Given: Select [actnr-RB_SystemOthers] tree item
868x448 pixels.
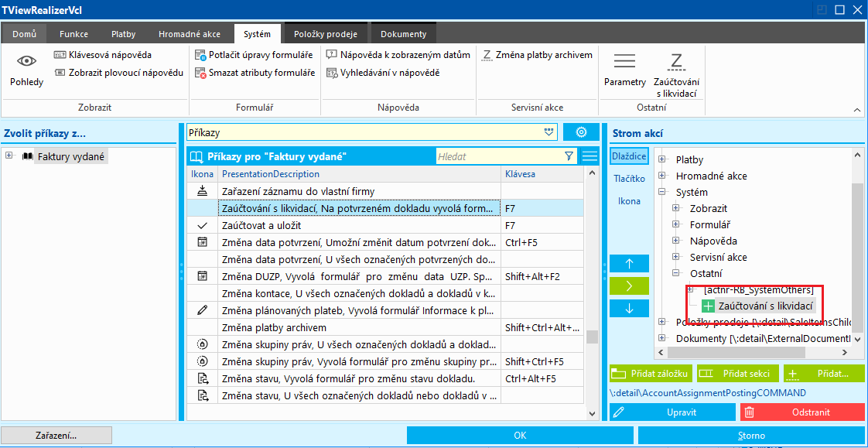Looking at the screenshot, I should click(758, 289).
